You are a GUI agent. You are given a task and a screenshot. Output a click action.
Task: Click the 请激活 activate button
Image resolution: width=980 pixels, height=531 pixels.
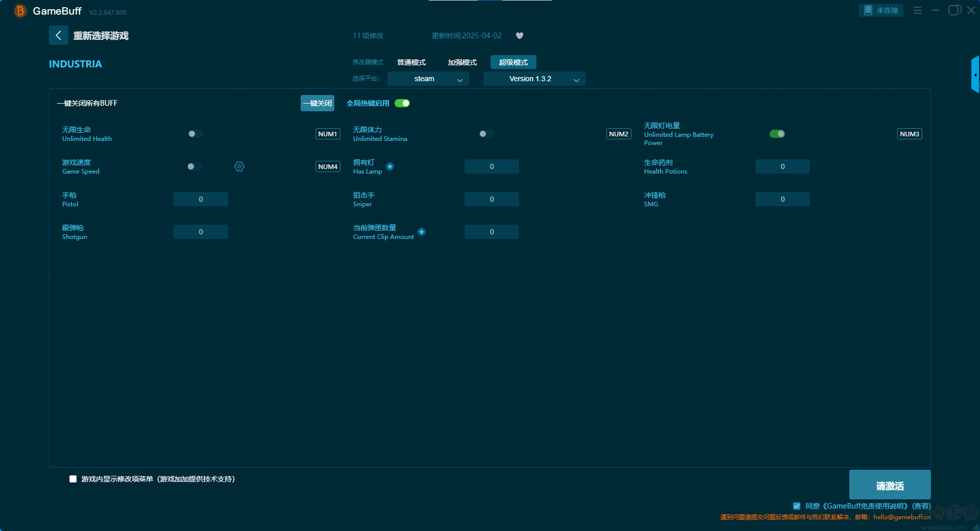point(890,485)
